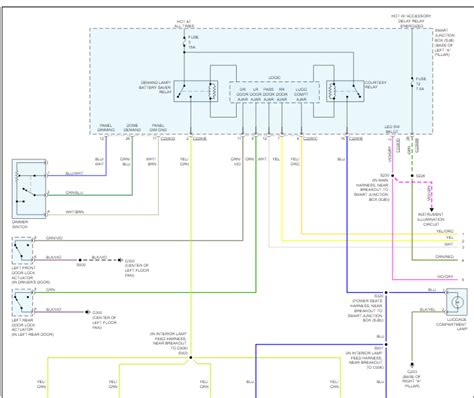Click the 'GRN/BLU' label on dimmer switch wire
Viewport: 474px width, 398px height.
pyautogui.click(x=74, y=193)
